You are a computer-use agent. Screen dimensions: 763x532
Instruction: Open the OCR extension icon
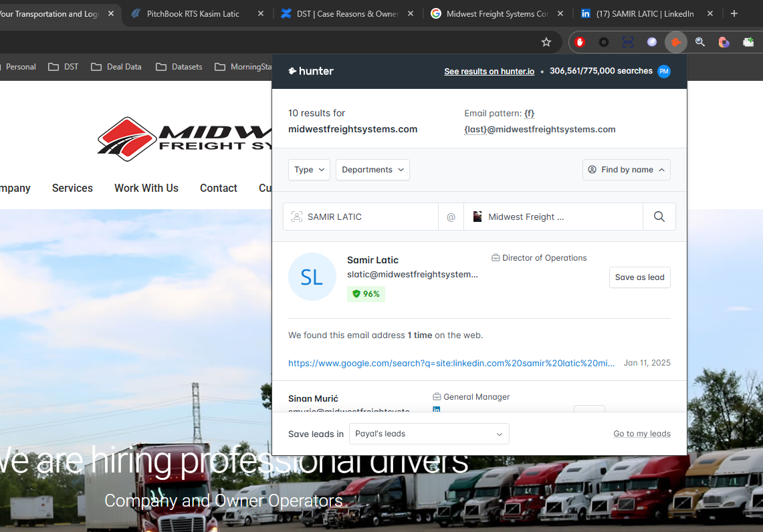point(628,42)
